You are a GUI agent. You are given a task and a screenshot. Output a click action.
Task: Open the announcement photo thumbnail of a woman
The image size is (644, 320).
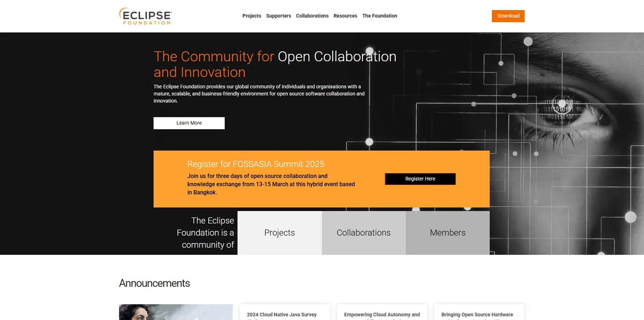point(176,312)
